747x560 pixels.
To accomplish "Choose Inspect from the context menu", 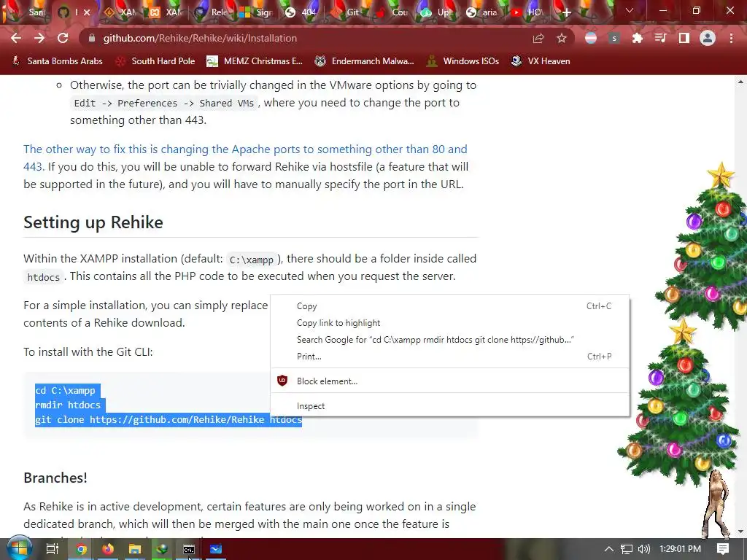I will coord(449,406).
